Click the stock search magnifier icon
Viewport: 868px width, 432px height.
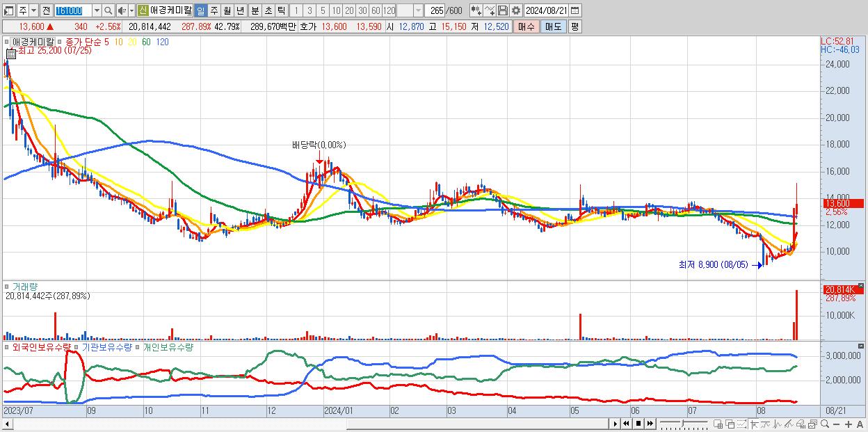108,10
